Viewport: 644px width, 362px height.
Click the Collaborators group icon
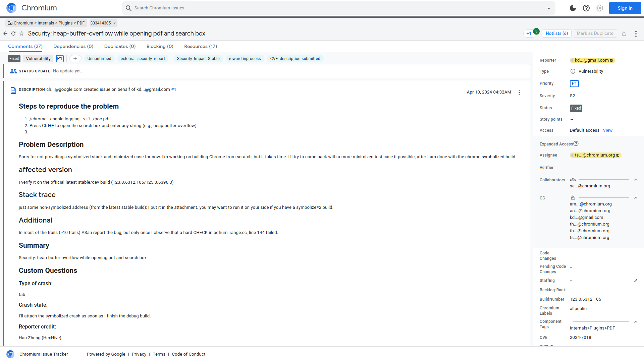click(x=573, y=180)
